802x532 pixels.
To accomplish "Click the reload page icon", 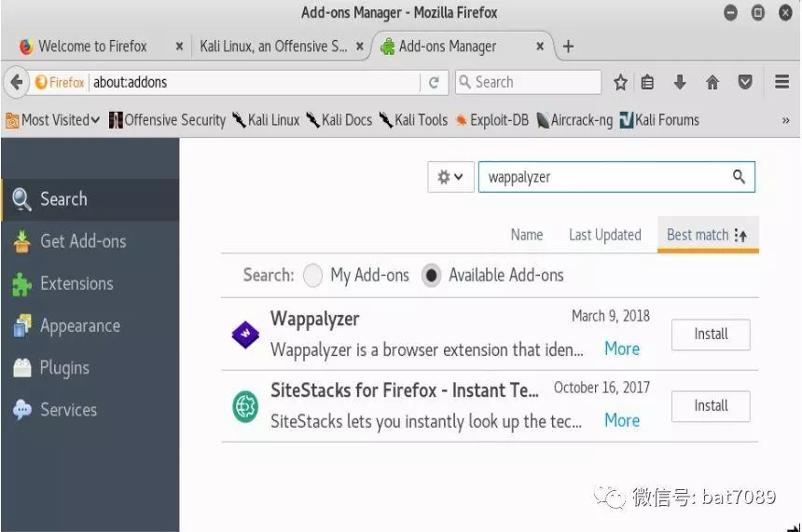I will click(x=434, y=82).
